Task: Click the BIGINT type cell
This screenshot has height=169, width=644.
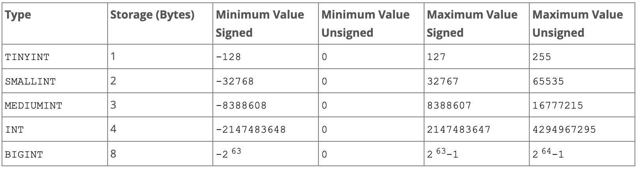Action: (55, 154)
